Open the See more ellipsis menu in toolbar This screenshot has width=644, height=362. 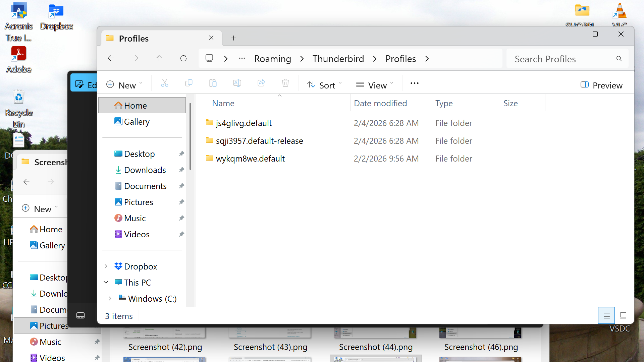pyautogui.click(x=414, y=83)
